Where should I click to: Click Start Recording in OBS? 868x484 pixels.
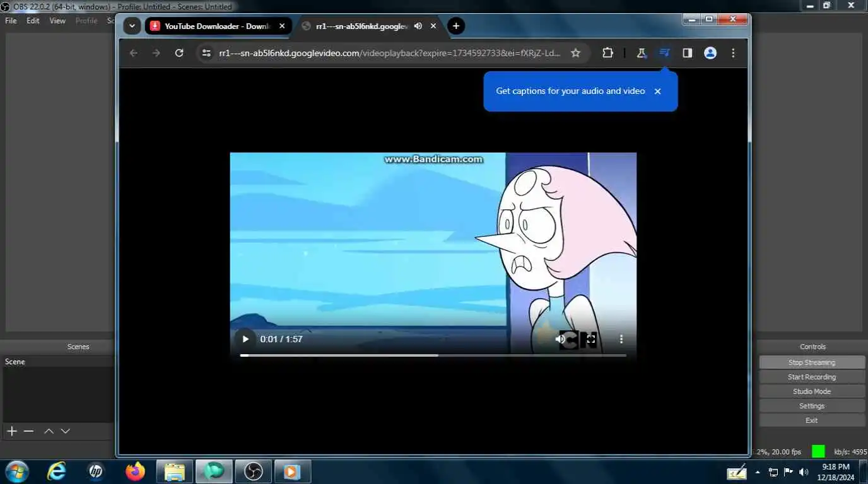point(812,377)
